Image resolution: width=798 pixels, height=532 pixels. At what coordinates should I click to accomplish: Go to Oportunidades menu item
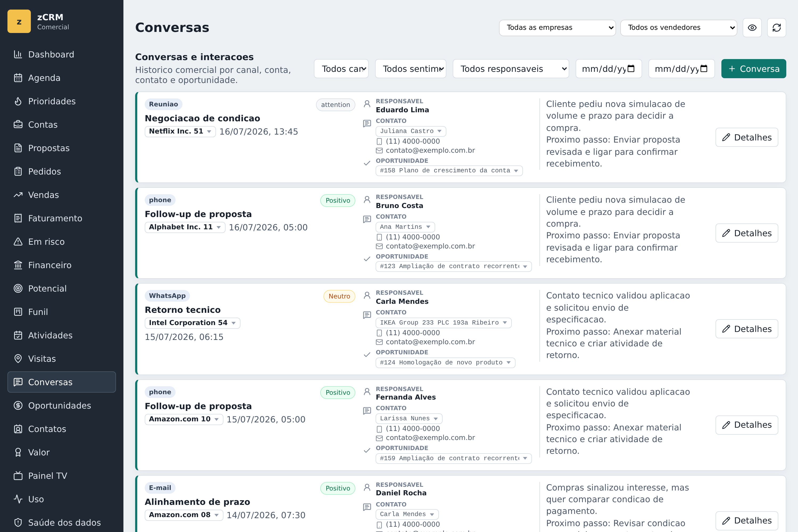click(62, 405)
